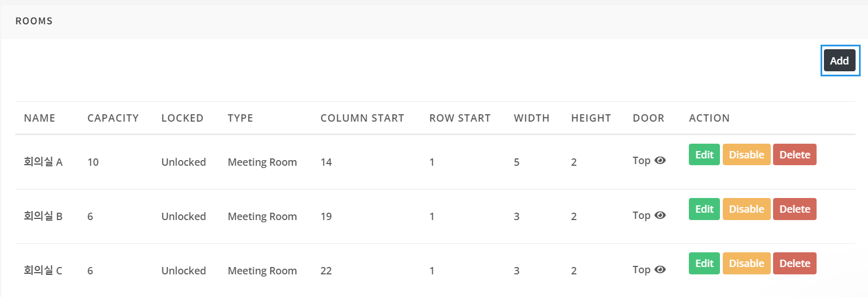Disable 회의실 B room
868x297 pixels.
[747, 209]
